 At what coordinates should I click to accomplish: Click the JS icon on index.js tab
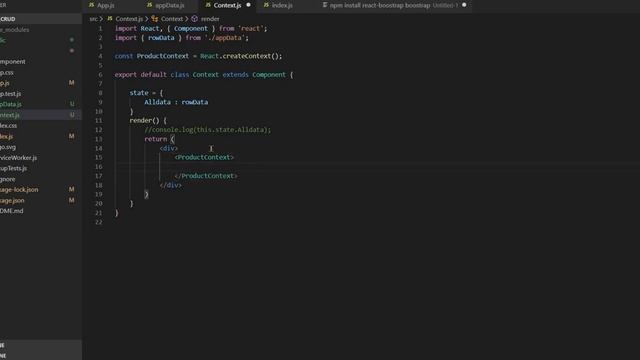pos(266,5)
